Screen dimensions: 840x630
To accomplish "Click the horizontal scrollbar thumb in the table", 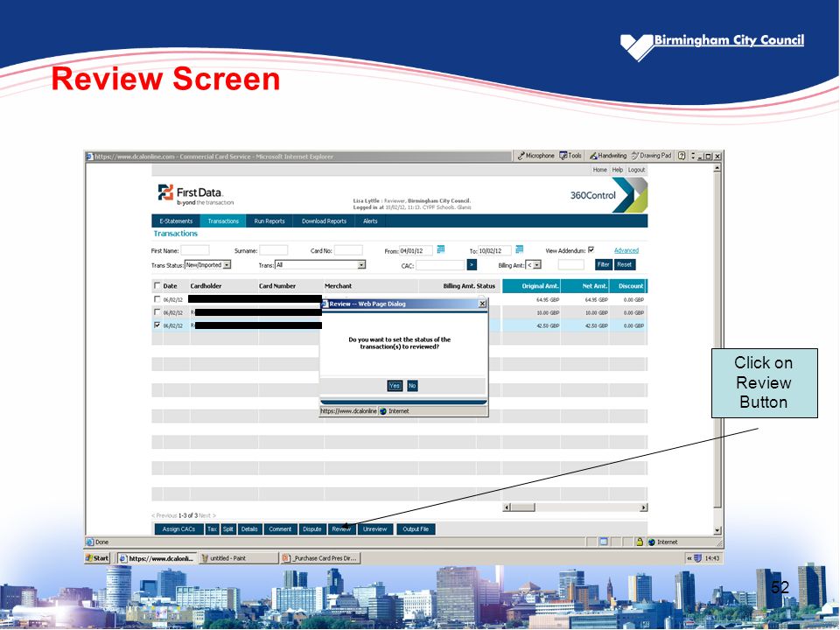I will pyautogui.click(x=523, y=507).
